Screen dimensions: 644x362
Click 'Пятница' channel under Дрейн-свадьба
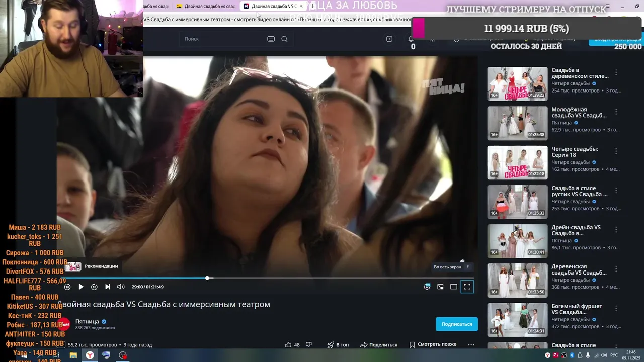click(561, 241)
